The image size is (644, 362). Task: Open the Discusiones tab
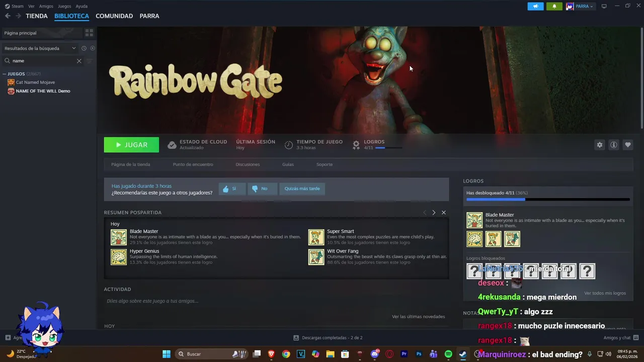[x=248, y=164]
